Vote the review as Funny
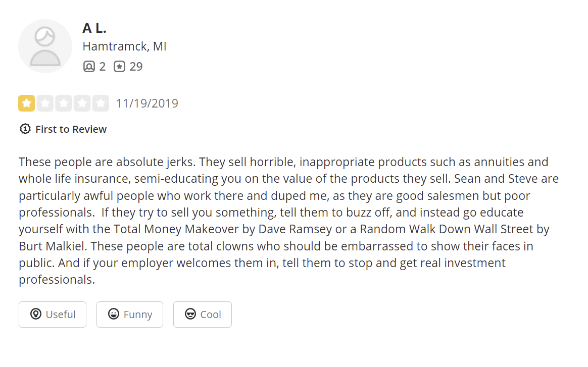This screenshot has width=588, height=367. click(x=130, y=314)
